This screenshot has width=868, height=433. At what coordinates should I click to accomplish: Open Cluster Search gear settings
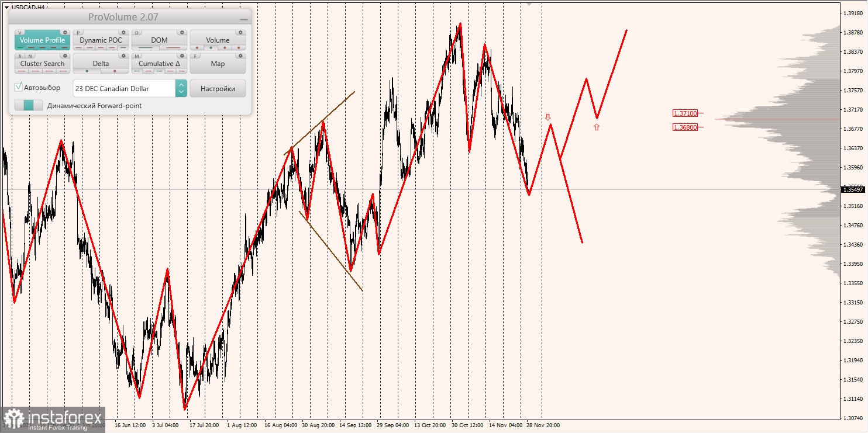[65, 56]
